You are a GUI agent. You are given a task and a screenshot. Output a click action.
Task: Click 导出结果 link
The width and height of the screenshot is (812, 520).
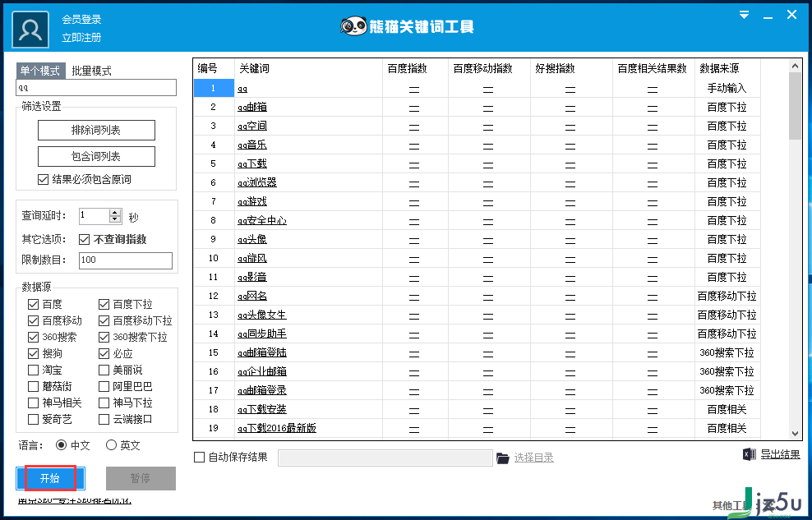(781, 455)
